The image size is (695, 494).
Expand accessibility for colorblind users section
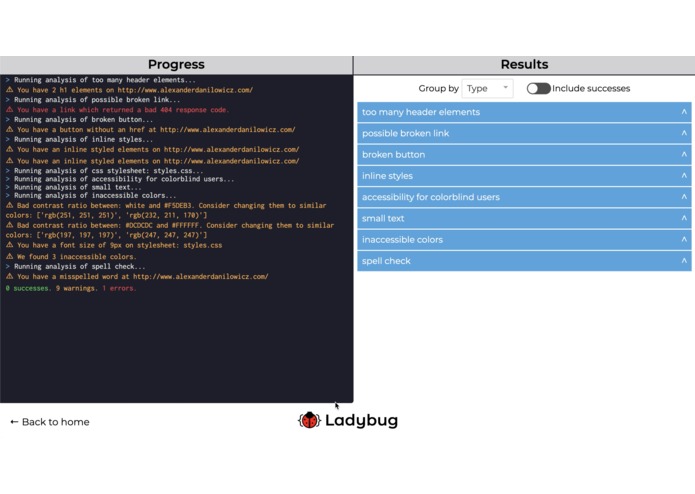click(524, 197)
